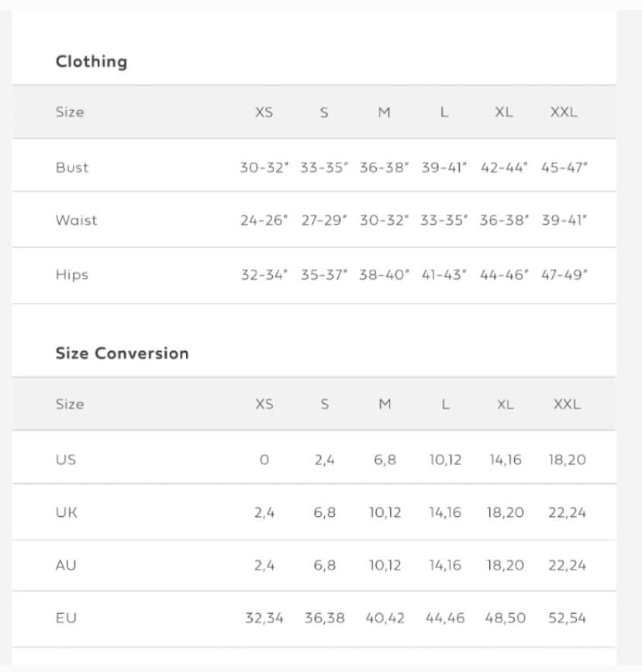Select the Bust row label

(x=72, y=167)
